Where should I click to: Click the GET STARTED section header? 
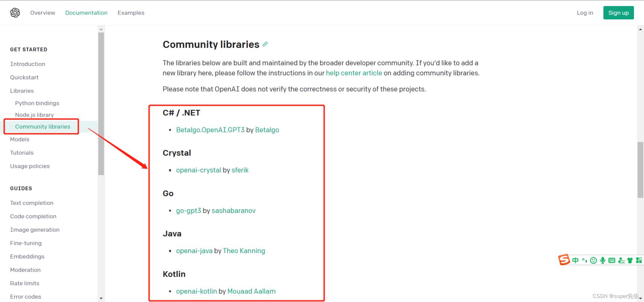click(x=29, y=50)
